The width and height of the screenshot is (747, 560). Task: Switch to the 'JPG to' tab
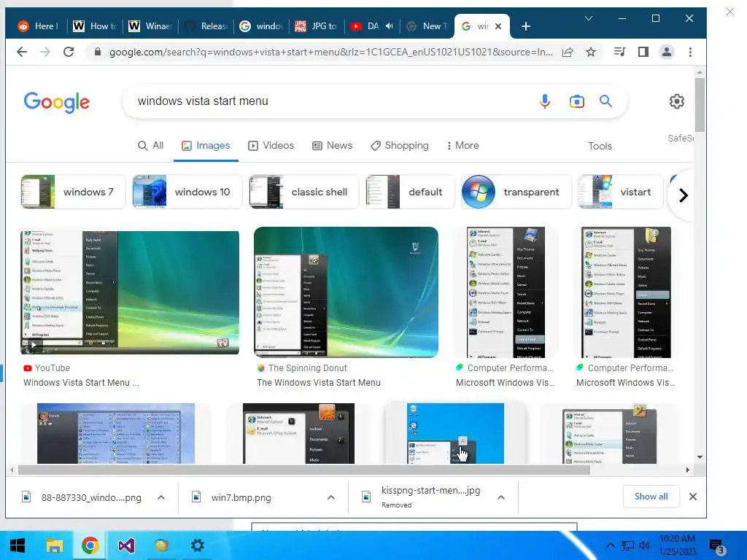tap(316, 26)
